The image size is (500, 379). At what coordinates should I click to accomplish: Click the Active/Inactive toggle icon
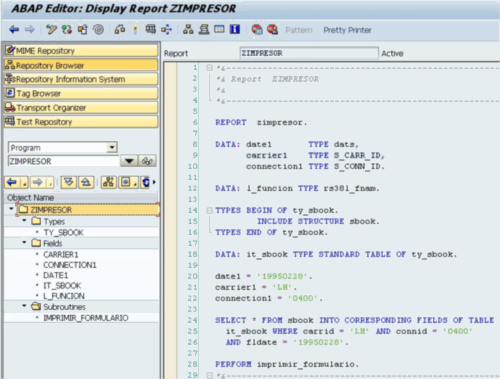67,30
